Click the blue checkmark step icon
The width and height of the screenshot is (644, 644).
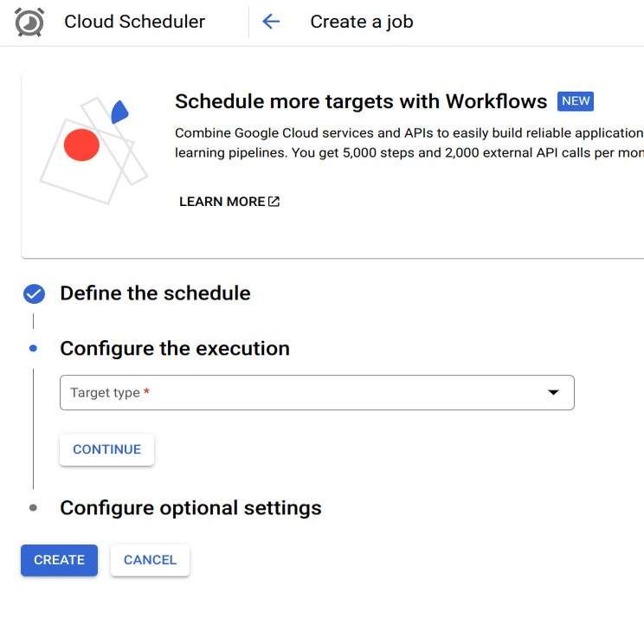(x=34, y=294)
